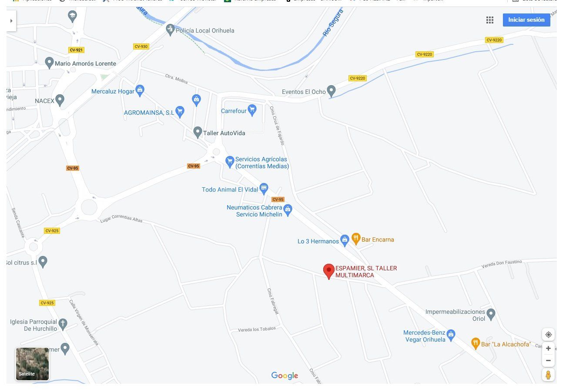Screen dimensions: 566x392
Task: Select the Neumaticos Cabrera Servicio Michelin label
Action: pyautogui.click(x=255, y=211)
